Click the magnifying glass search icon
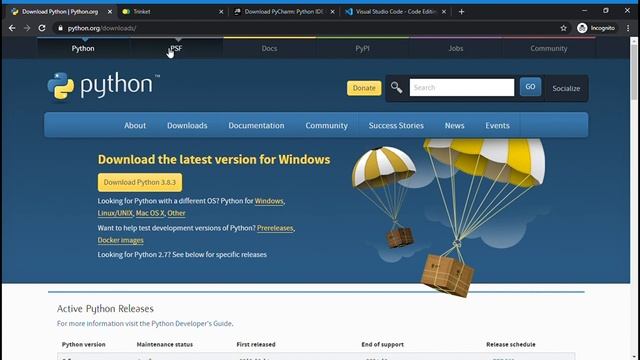Viewport: 640px width, 360px height. pos(396,87)
